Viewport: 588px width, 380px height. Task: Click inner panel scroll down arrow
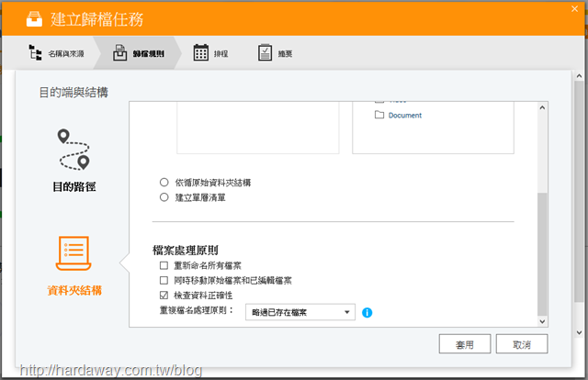click(542, 321)
